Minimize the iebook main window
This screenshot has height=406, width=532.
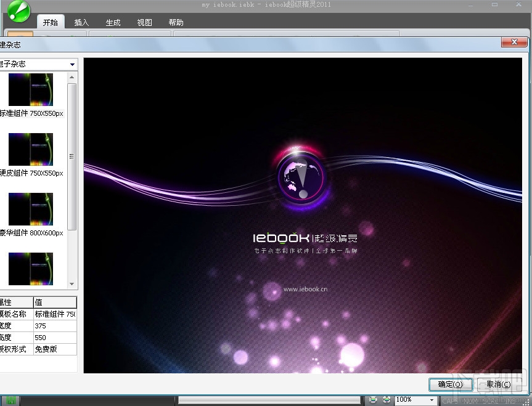pyautogui.click(x=471, y=5)
